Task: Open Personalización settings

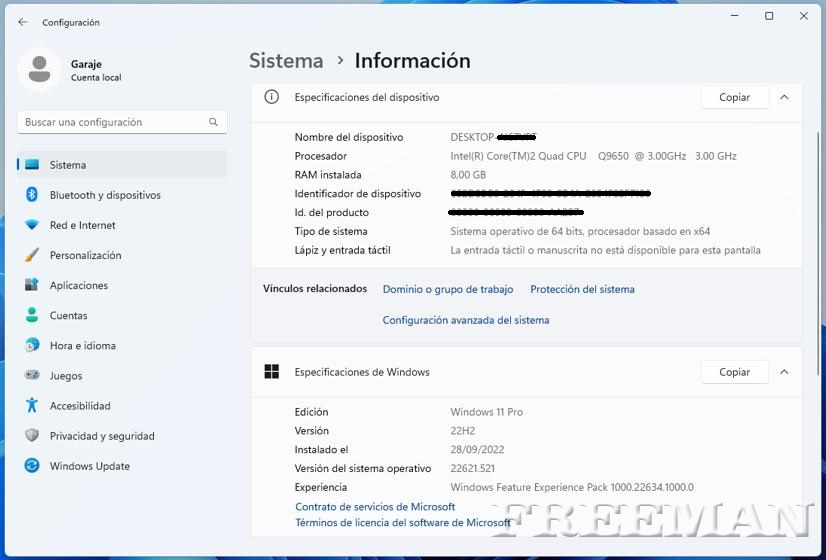Action: click(122, 255)
